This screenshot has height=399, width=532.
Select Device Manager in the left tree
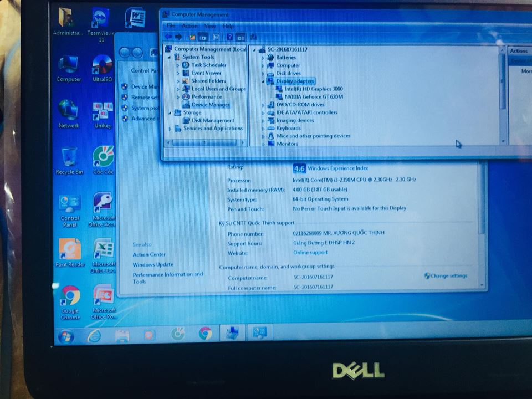click(210, 105)
